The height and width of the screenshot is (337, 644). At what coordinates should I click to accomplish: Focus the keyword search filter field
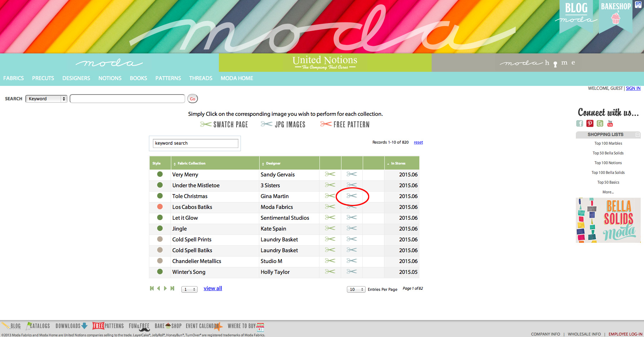point(195,143)
